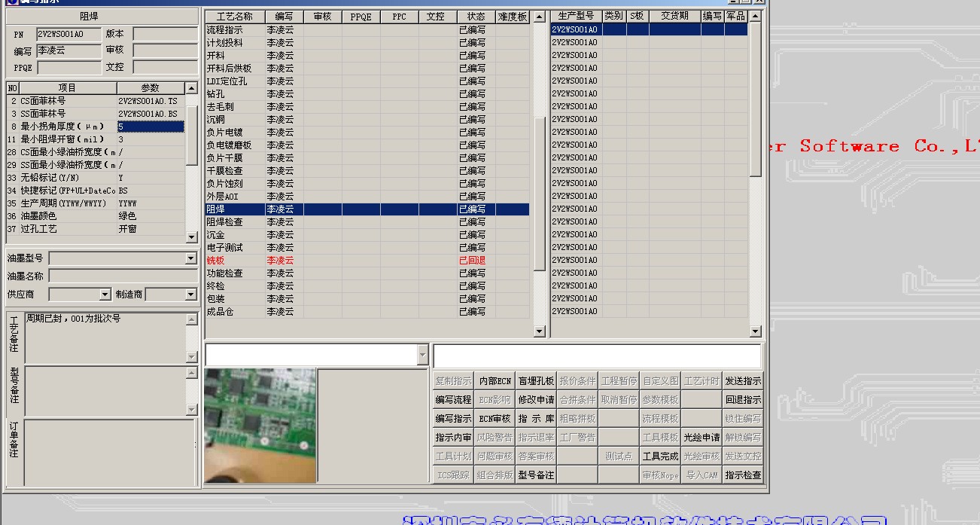The height and width of the screenshot is (525, 980).
Task: Click the 型号备注 button in the grid
Action: pyautogui.click(x=536, y=475)
